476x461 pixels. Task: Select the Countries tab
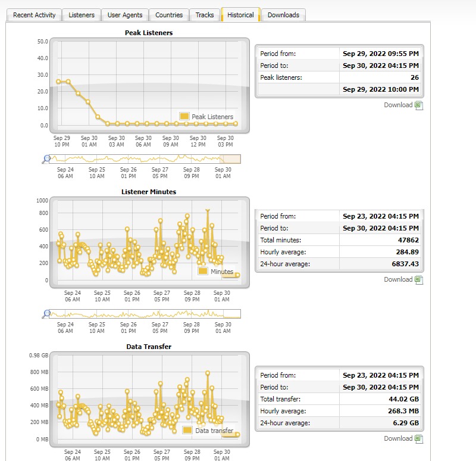pyautogui.click(x=169, y=15)
